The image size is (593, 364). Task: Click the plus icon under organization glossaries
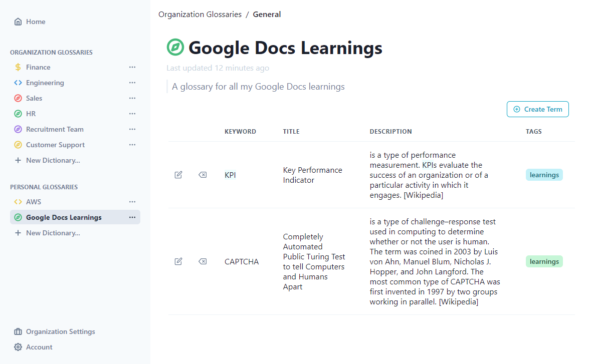(18, 161)
